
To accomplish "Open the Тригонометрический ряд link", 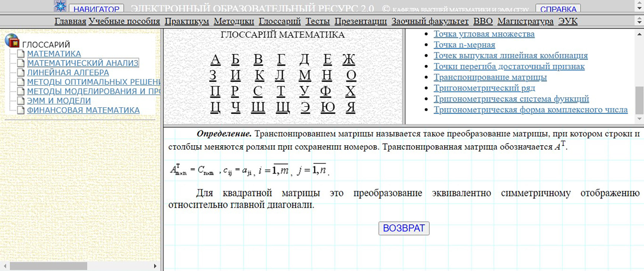I will pos(484,88).
